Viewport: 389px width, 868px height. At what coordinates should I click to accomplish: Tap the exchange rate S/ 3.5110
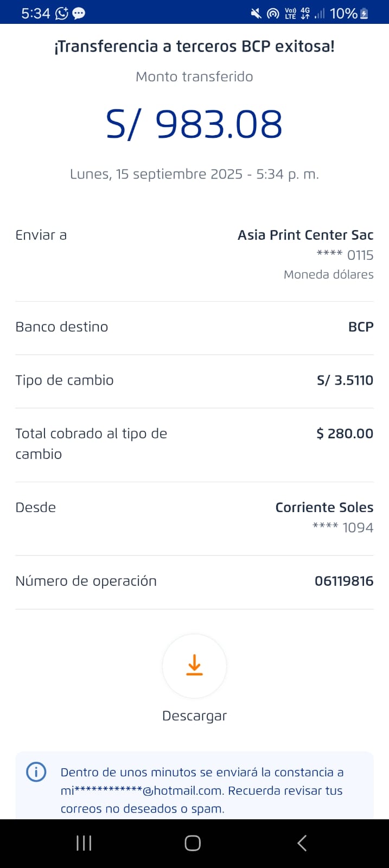pos(345,380)
